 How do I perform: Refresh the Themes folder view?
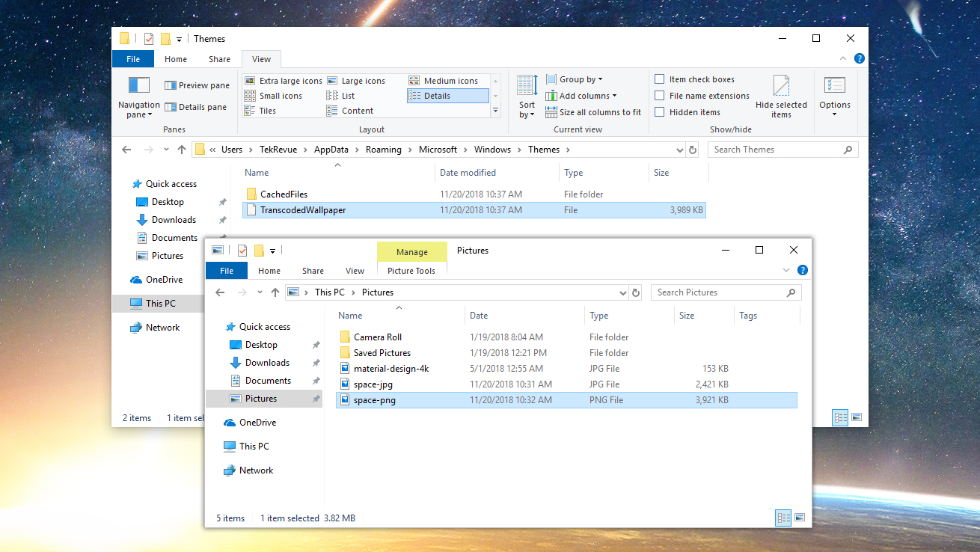[x=693, y=150]
